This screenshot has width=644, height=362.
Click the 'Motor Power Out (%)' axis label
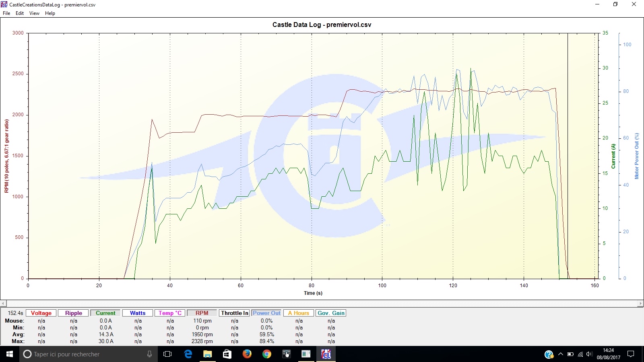point(637,156)
